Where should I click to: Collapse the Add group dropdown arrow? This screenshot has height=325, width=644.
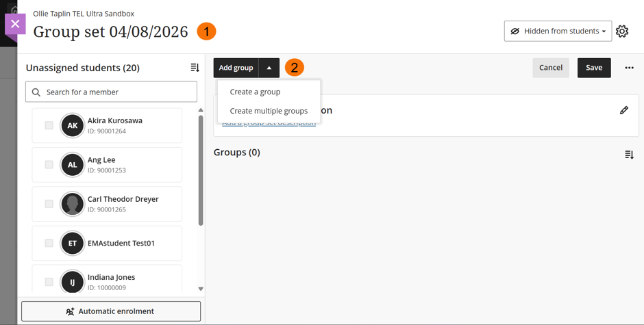pyautogui.click(x=269, y=68)
